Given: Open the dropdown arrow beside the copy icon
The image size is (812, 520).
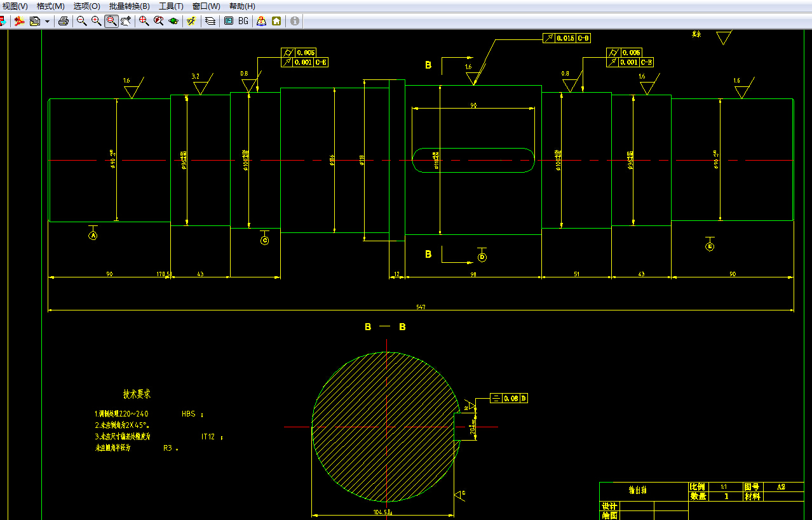Looking at the screenshot, I should (48, 21).
